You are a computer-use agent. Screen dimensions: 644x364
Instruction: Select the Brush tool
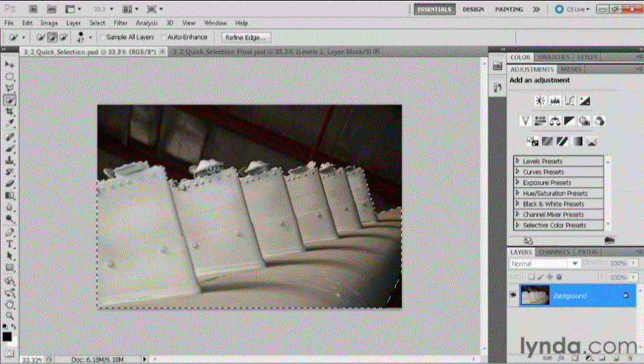10,148
